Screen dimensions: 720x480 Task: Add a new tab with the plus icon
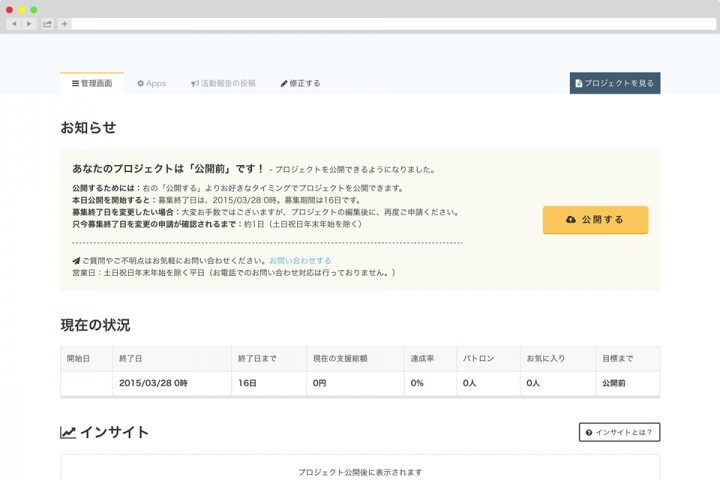click(64, 24)
